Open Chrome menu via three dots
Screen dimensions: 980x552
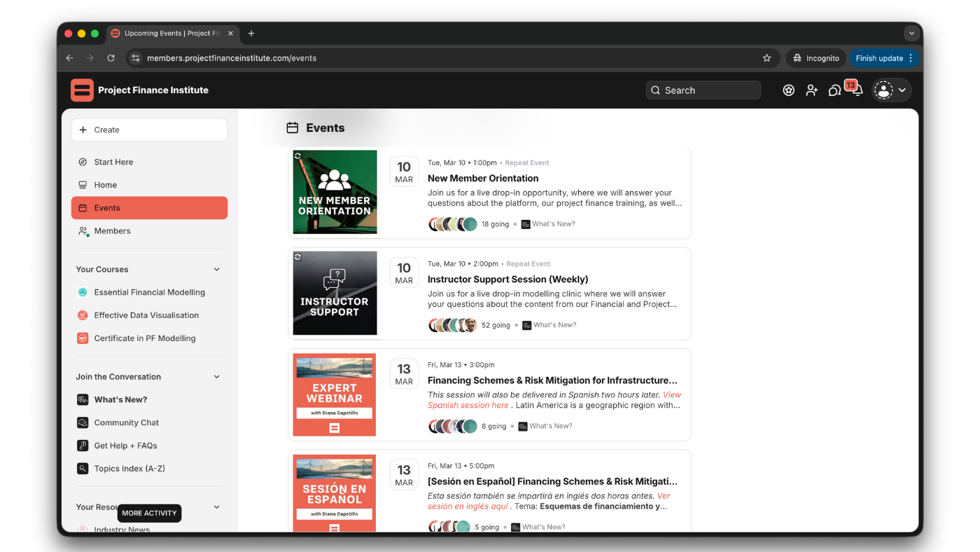911,58
